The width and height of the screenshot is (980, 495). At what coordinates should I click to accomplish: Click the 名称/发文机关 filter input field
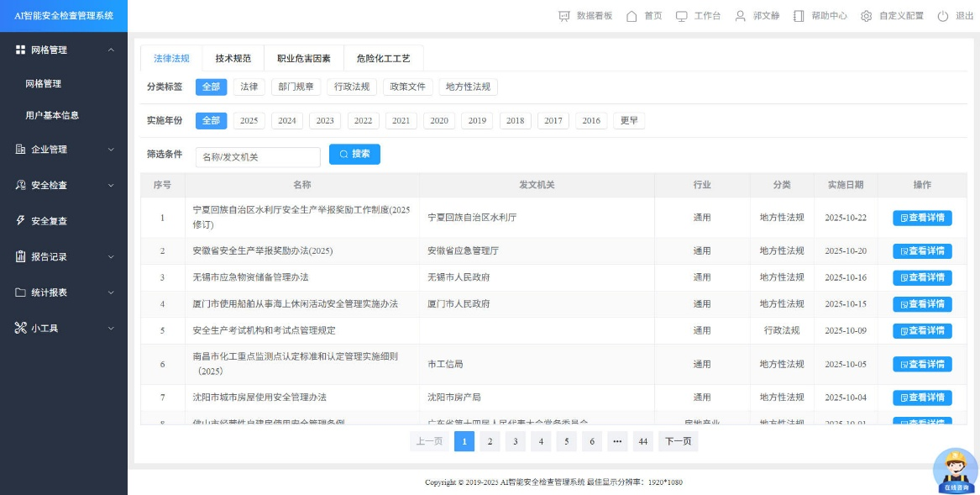click(258, 157)
